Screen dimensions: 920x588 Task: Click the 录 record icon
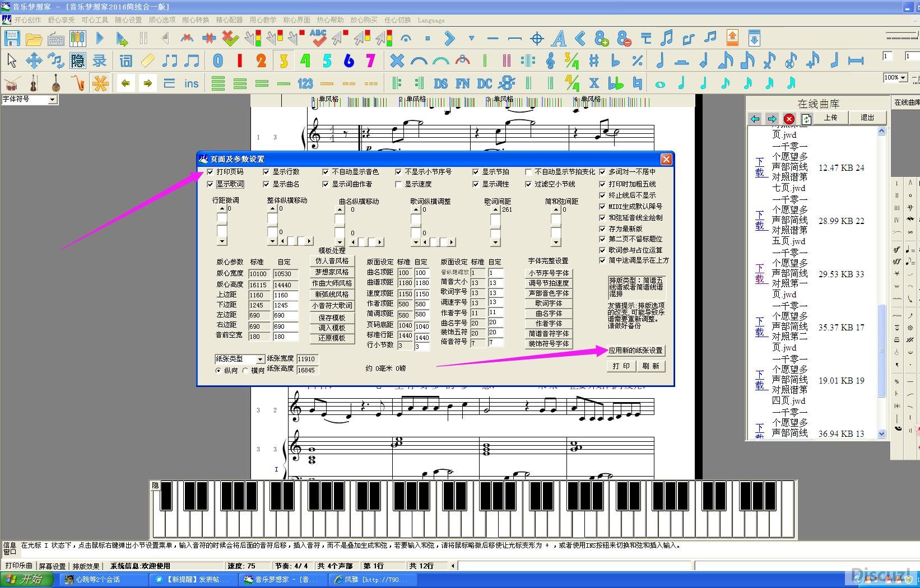(100, 60)
